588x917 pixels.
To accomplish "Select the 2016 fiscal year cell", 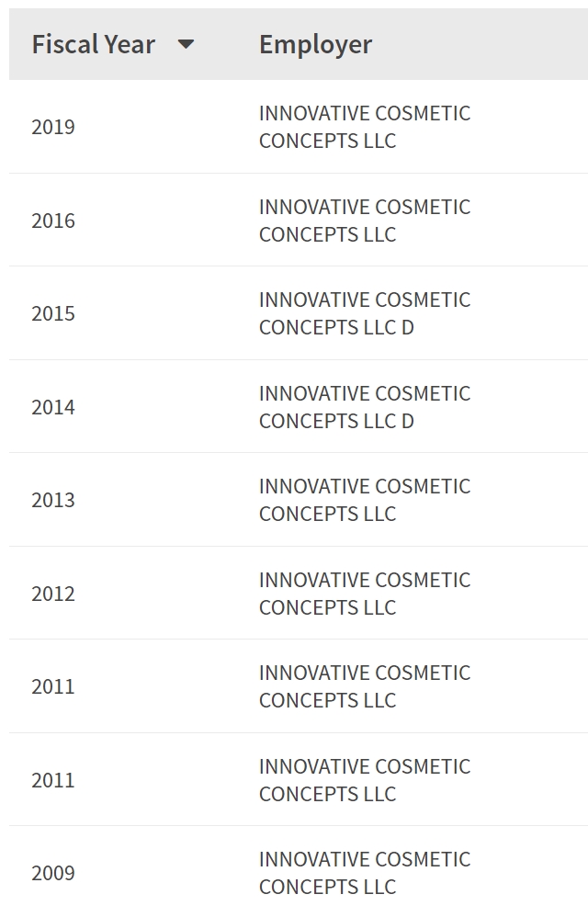I will coord(53,221).
